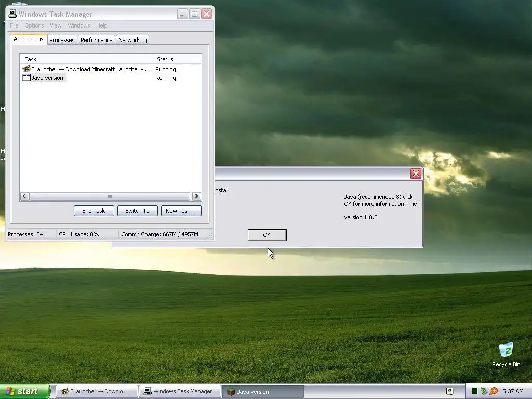Viewport: 532px width, 399px height.
Task: Click Running status of Java version row
Action: tap(166, 78)
